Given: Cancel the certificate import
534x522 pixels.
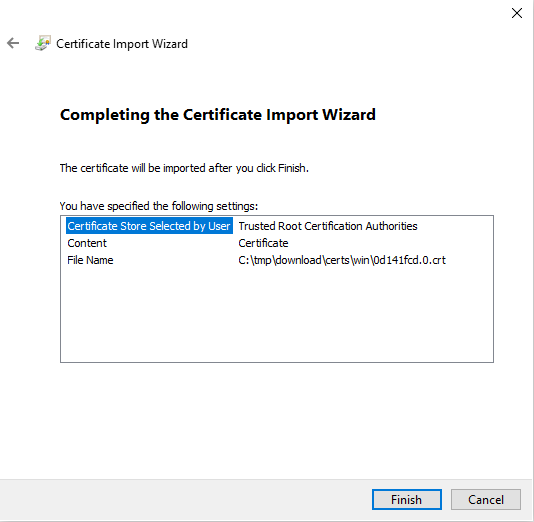Looking at the screenshot, I should pos(486,500).
